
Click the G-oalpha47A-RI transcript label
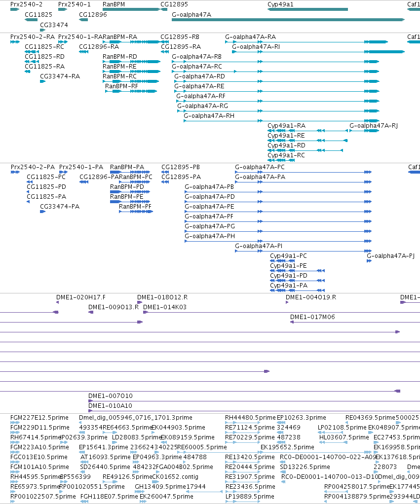pyautogui.click(x=256, y=47)
